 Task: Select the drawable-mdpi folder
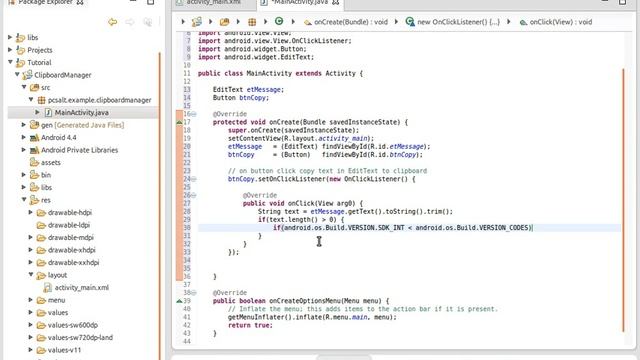click(70, 238)
